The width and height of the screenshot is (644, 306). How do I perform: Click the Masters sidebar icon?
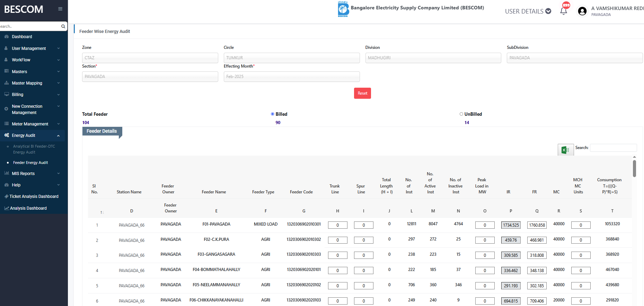(7, 71)
